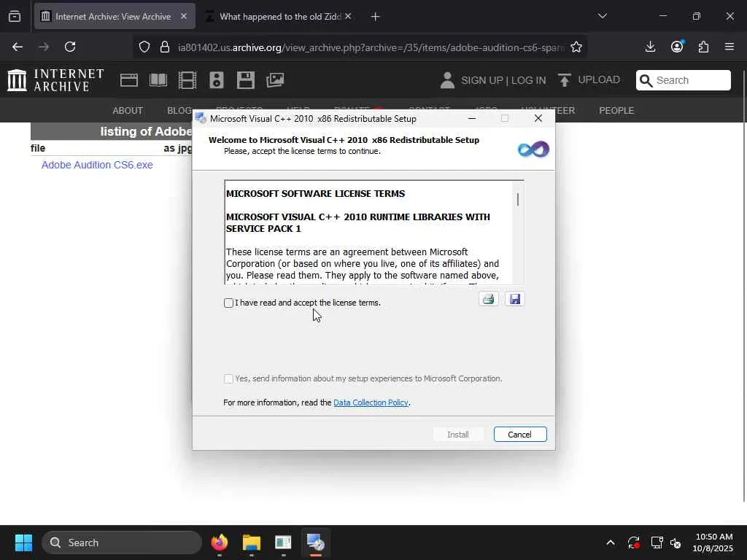Open Internet Archive software floppy icon
Image resolution: width=747 pixels, height=560 pixels.
click(245, 80)
